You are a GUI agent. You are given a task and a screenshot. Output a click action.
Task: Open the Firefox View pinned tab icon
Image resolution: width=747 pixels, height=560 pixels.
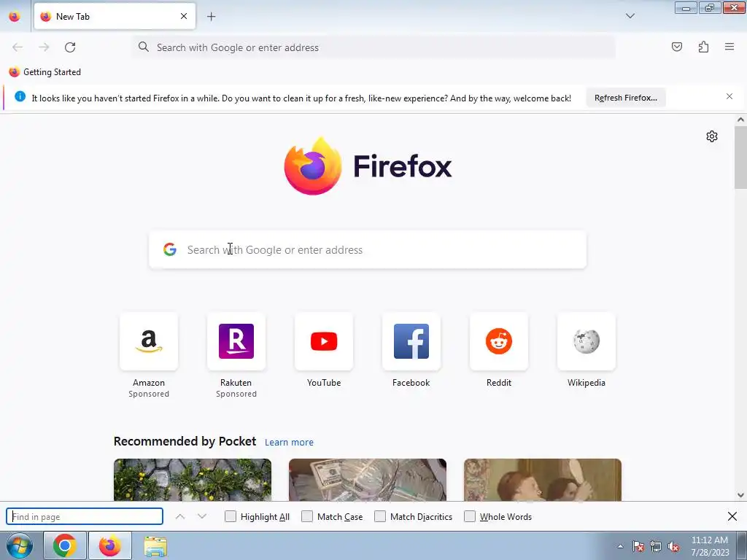(15, 17)
